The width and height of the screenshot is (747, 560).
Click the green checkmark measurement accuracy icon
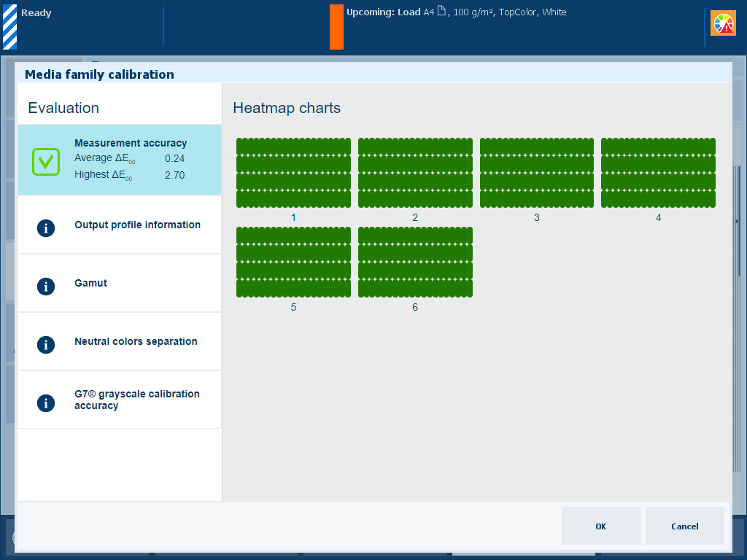[45, 160]
